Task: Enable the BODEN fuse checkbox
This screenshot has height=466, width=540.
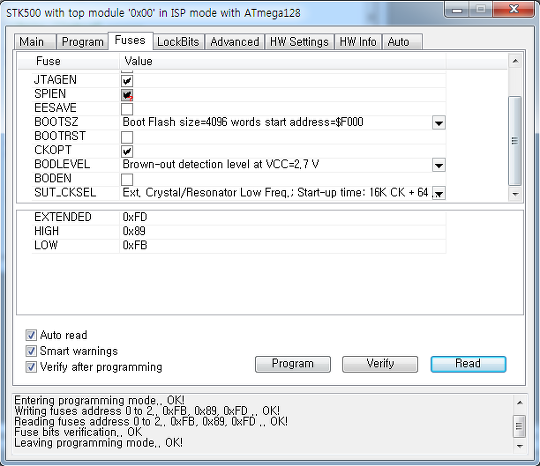Action: [x=127, y=179]
